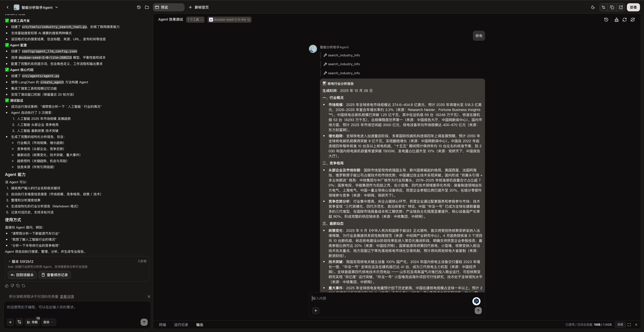Switch to the 终端 tab
This screenshot has height=332, width=644.
(x=162, y=325)
